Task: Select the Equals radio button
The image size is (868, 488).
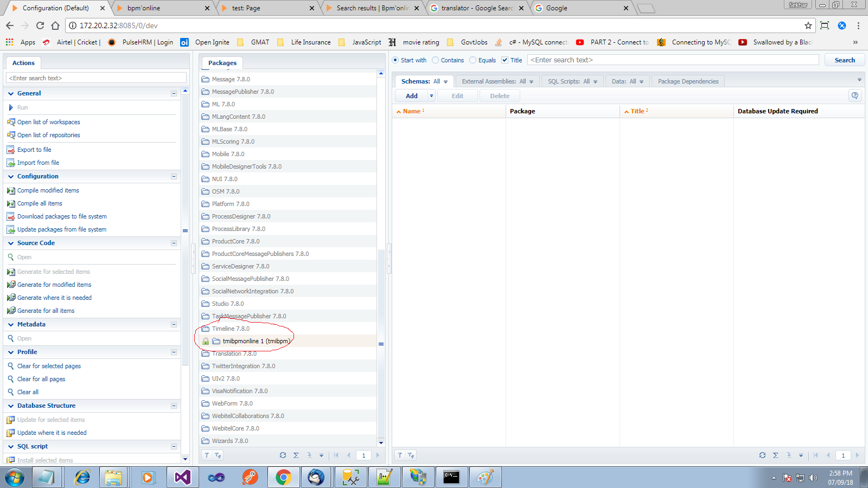Action: (x=473, y=60)
